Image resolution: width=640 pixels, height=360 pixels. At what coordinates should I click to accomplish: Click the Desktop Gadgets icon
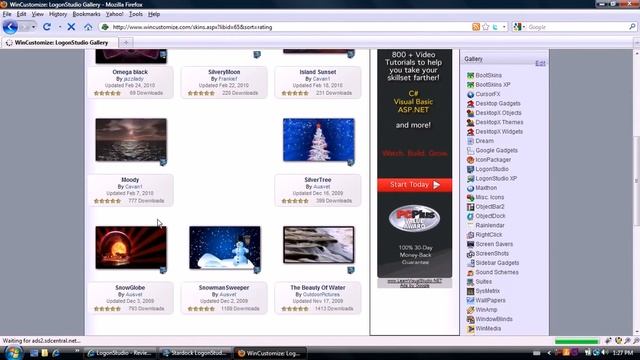click(470, 104)
